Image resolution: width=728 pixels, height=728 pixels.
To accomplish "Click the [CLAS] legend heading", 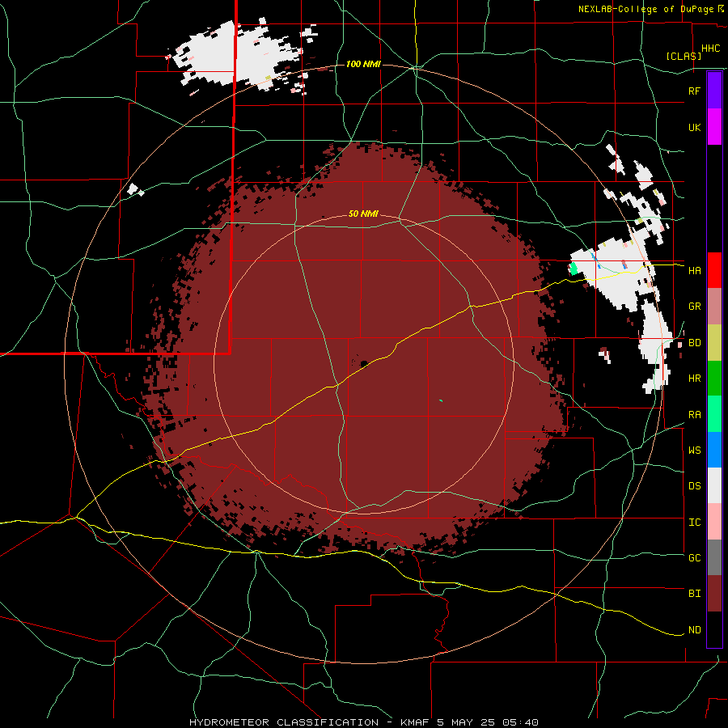I will click(x=684, y=57).
